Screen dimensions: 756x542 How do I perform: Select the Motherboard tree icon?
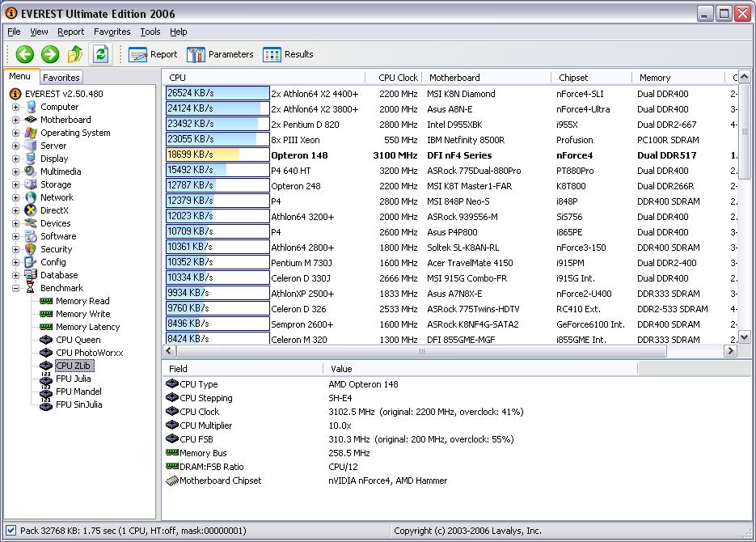coord(31,120)
